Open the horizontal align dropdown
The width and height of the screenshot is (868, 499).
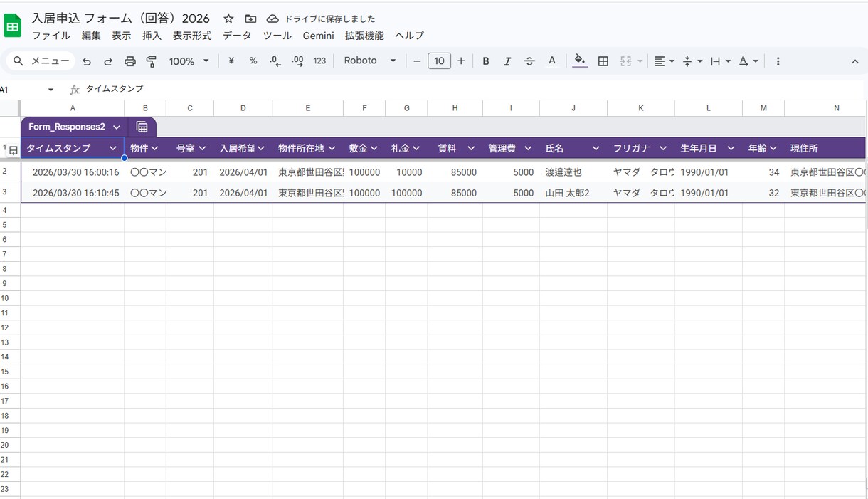[x=664, y=61]
